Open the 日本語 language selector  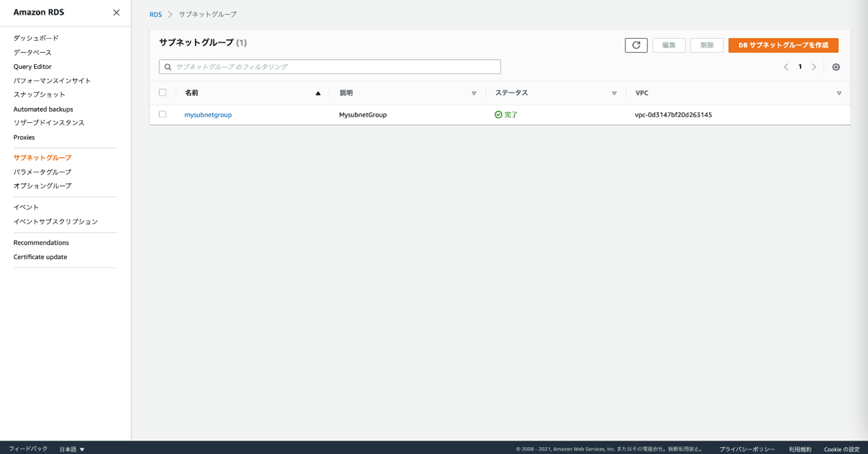72,449
